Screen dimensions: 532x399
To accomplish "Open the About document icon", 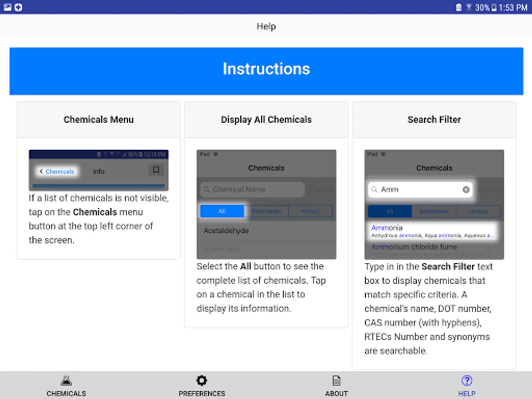I will click(x=336, y=380).
